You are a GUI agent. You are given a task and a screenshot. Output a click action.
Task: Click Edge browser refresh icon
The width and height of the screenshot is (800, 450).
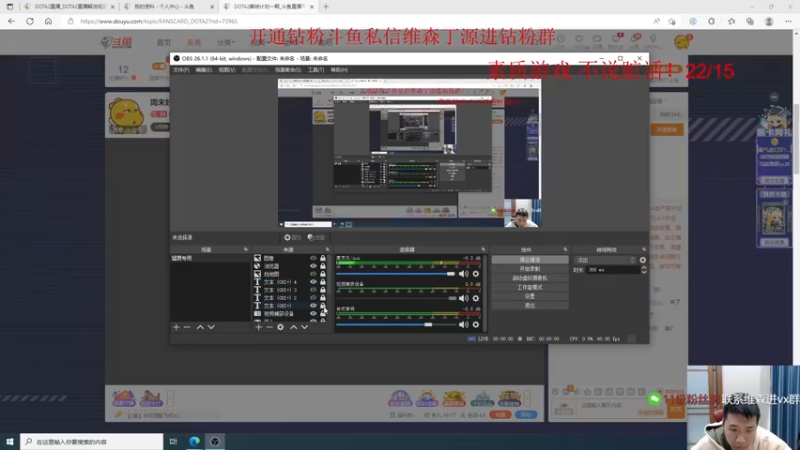30,21
